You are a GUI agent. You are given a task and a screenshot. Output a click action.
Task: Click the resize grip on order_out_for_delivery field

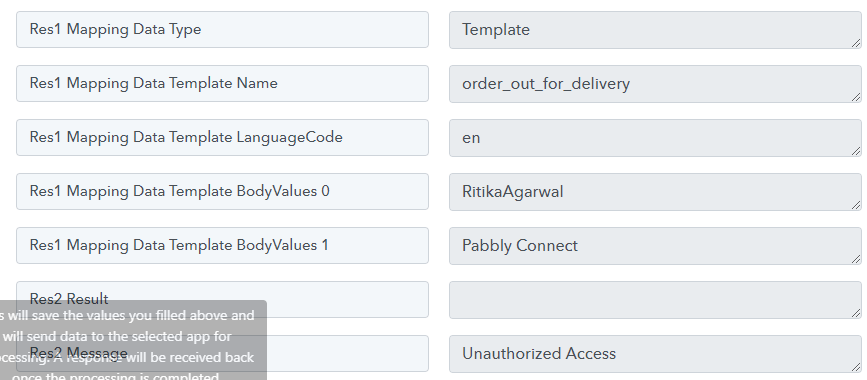[856, 97]
